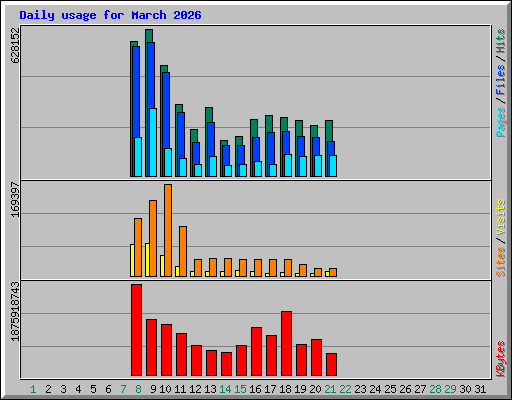
Task: Click day 30 on the x-axis
Action: pyautogui.click(x=465, y=389)
